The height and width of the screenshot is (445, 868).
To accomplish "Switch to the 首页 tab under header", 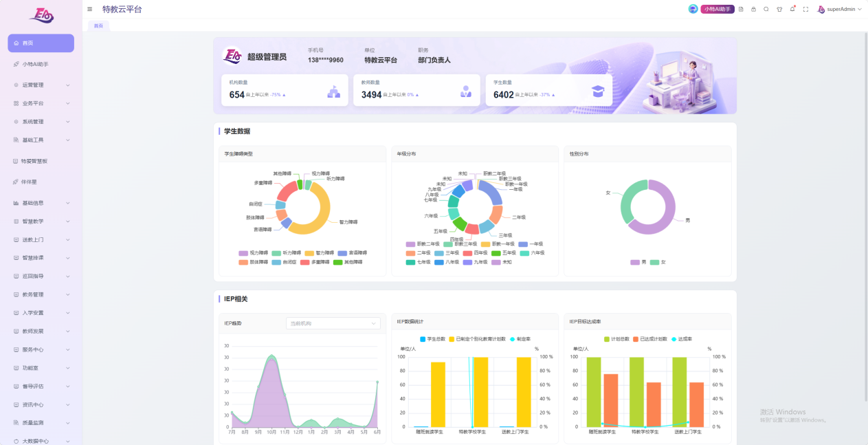I will pyautogui.click(x=98, y=26).
